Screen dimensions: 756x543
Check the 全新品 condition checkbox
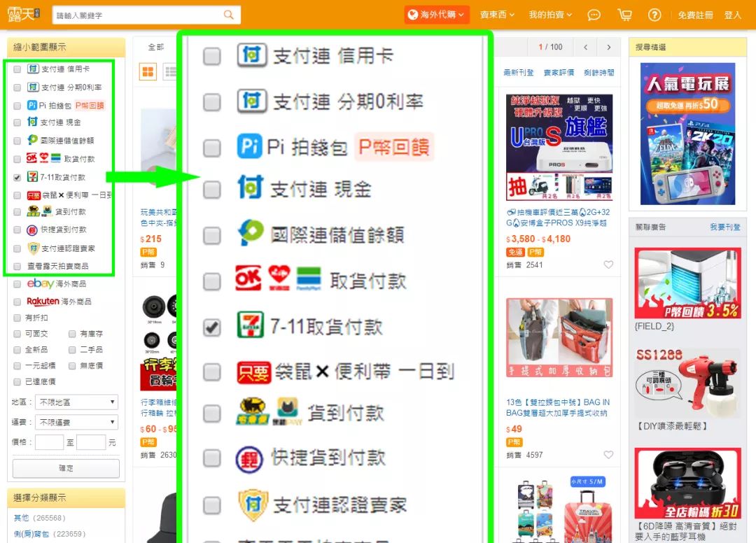click(x=17, y=350)
